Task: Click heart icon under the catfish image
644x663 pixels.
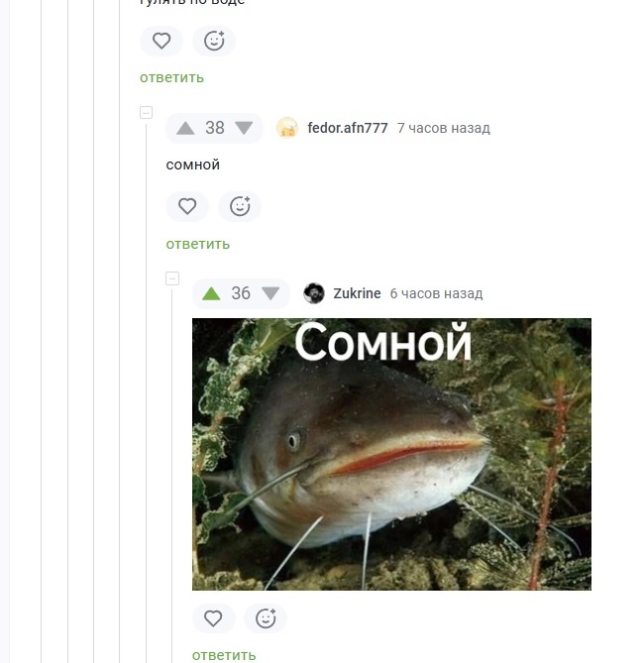Action: 213,618
